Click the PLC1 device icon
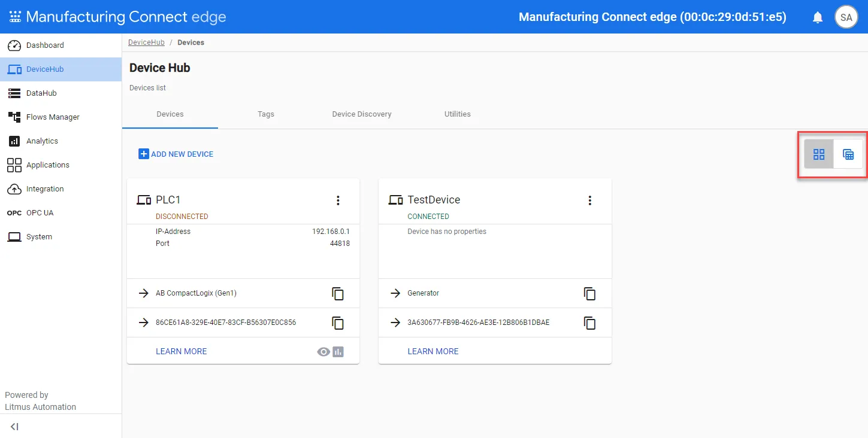This screenshot has width=868, height=438. point(144,200)
